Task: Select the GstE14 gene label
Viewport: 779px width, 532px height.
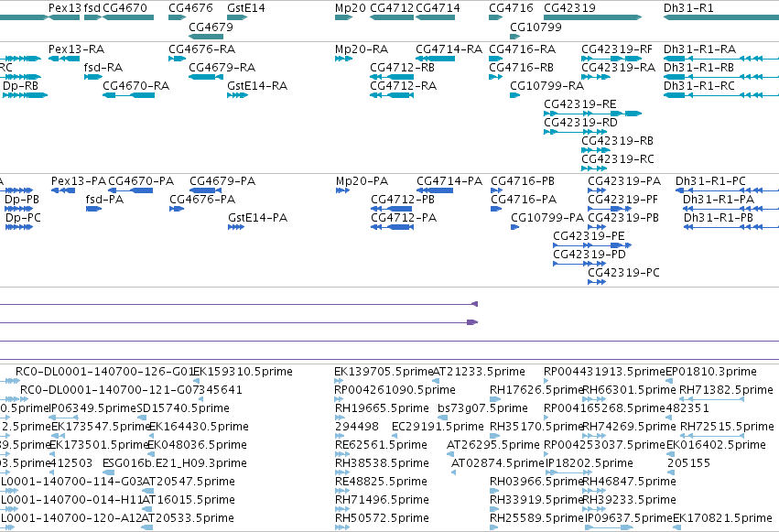Action: pyautogui.click(x=246, y=8)
